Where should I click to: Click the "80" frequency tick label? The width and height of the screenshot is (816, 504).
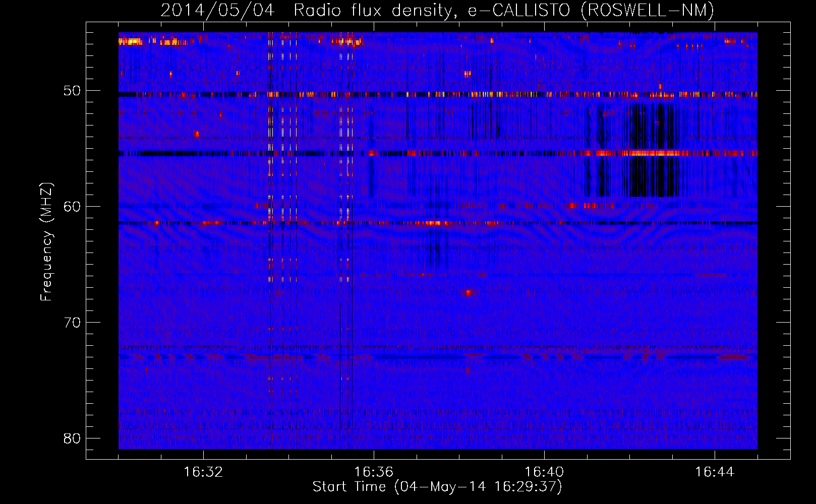coord(72,438)
